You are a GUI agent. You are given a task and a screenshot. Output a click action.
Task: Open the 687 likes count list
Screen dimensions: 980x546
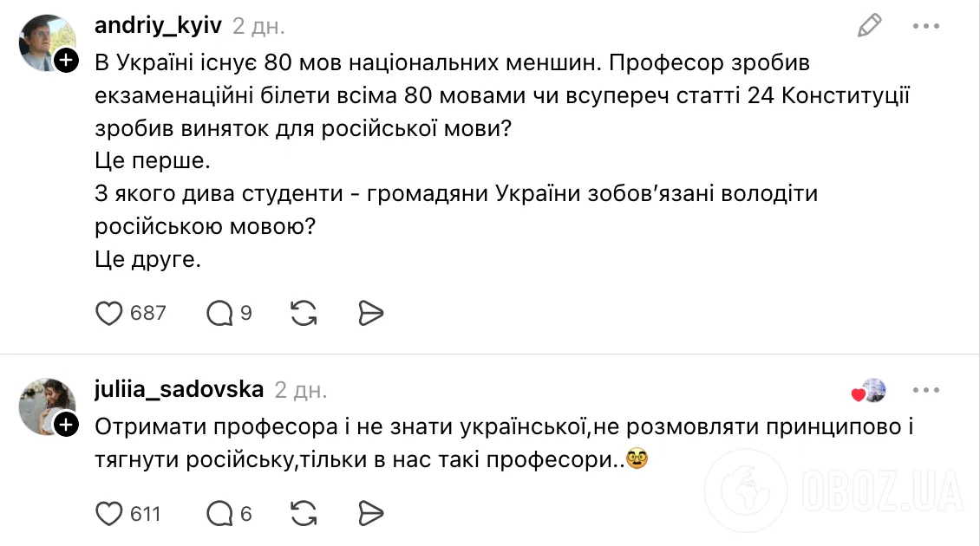pyautogui.click(x=147, y=313)
